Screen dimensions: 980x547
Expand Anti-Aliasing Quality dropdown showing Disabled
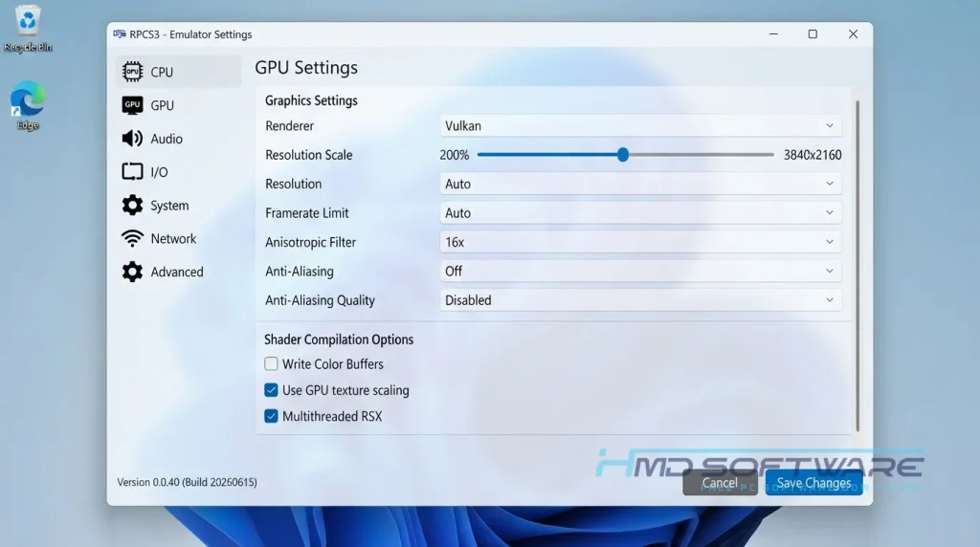[x=640, y=299]
